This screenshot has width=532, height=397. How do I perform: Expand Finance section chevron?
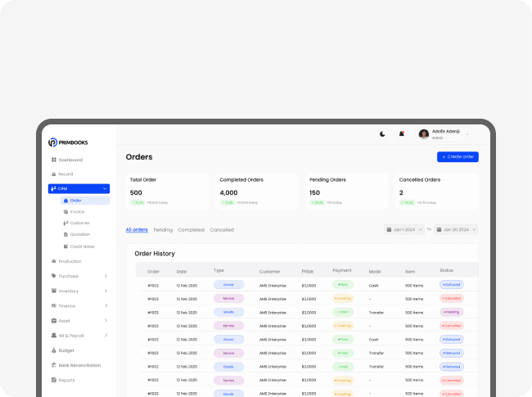pos(106,305)
